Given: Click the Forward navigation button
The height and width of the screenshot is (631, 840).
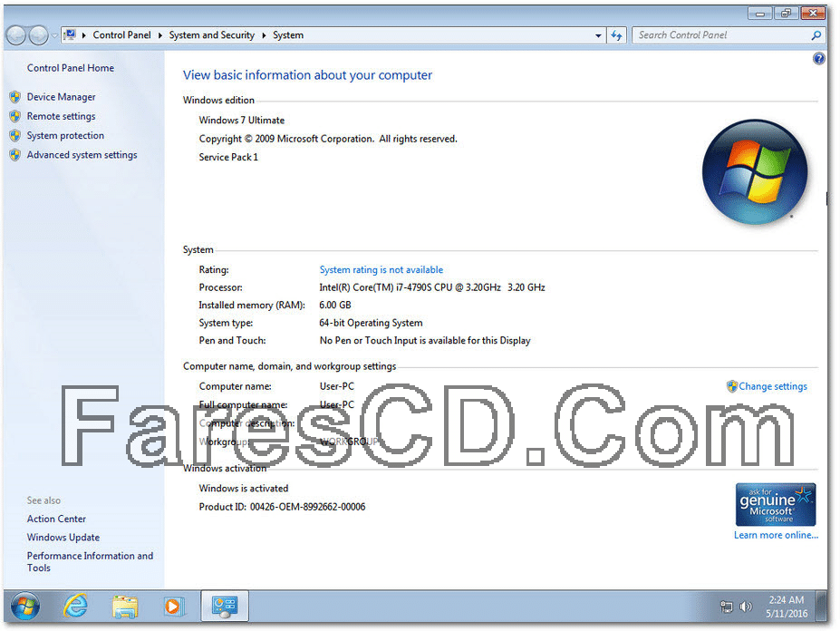Looking at the screenshot, I should point(38,35).
